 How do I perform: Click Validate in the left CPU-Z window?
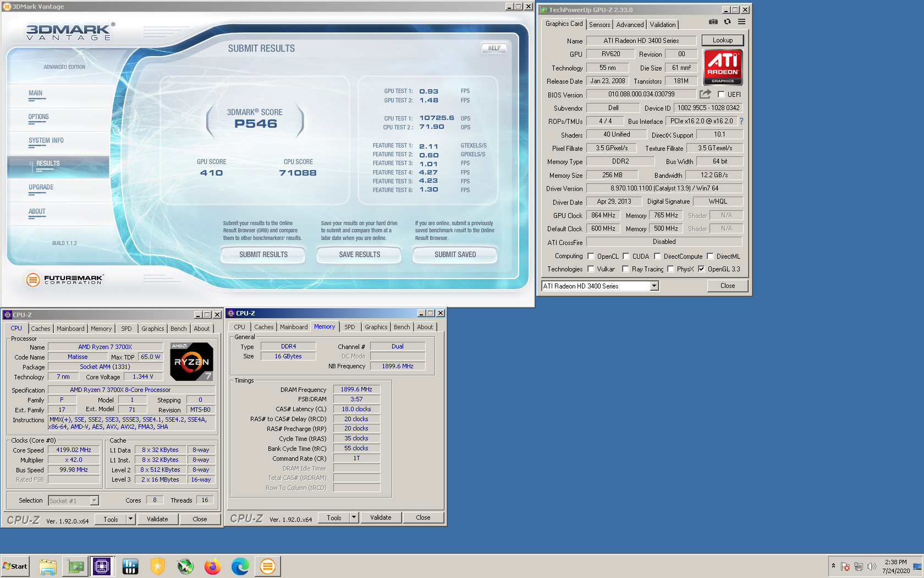coord(157,519)
